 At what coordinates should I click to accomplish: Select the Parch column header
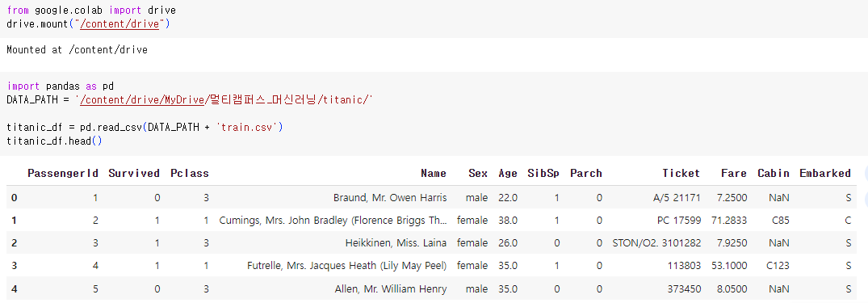click(586, 174)
